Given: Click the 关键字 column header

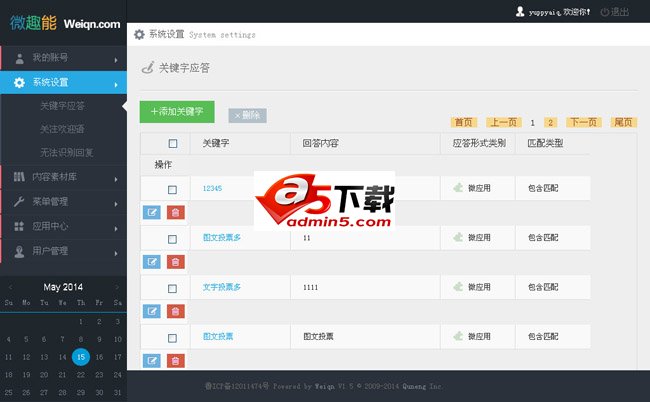Looking at the screenshot, I should tap(216, 143).
